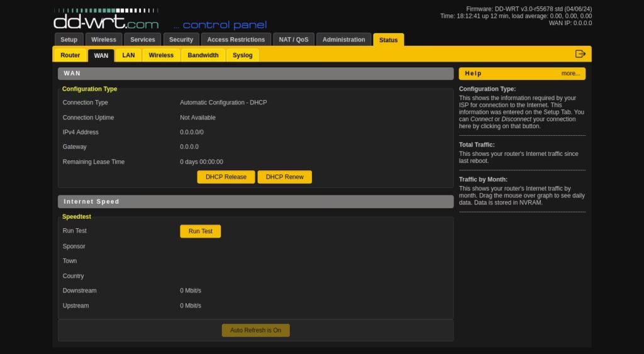Screen dimensions: 644x354
Task: Select the Status tab
Action: 388,40
